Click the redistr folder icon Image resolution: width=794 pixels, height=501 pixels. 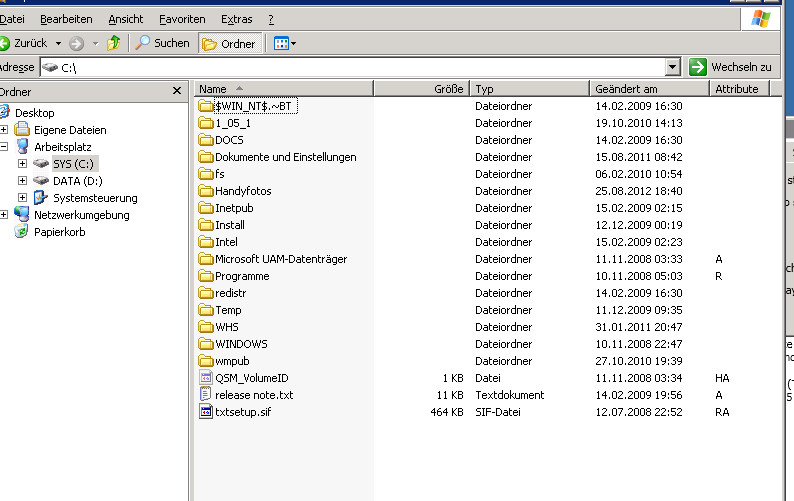click(206, 293)
